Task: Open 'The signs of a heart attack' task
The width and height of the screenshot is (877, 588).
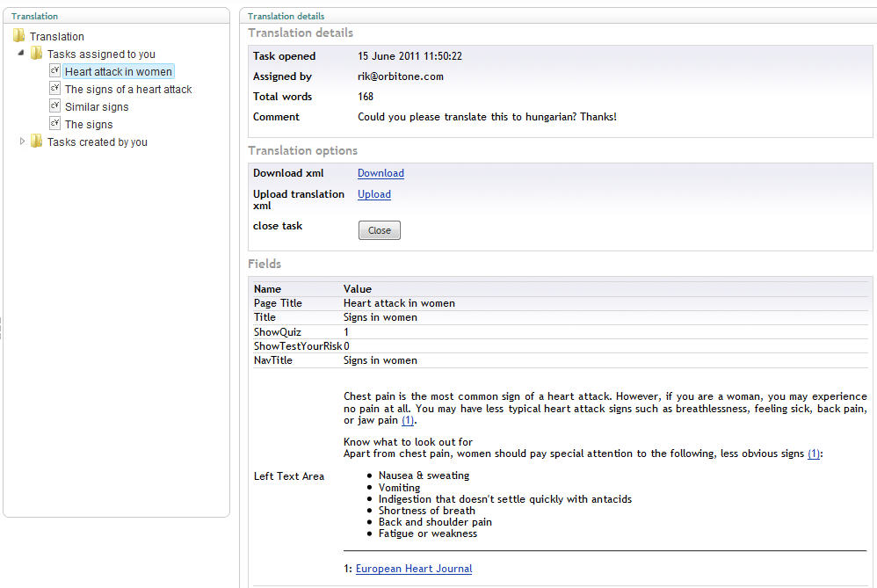Action: (x=128, y=90)
